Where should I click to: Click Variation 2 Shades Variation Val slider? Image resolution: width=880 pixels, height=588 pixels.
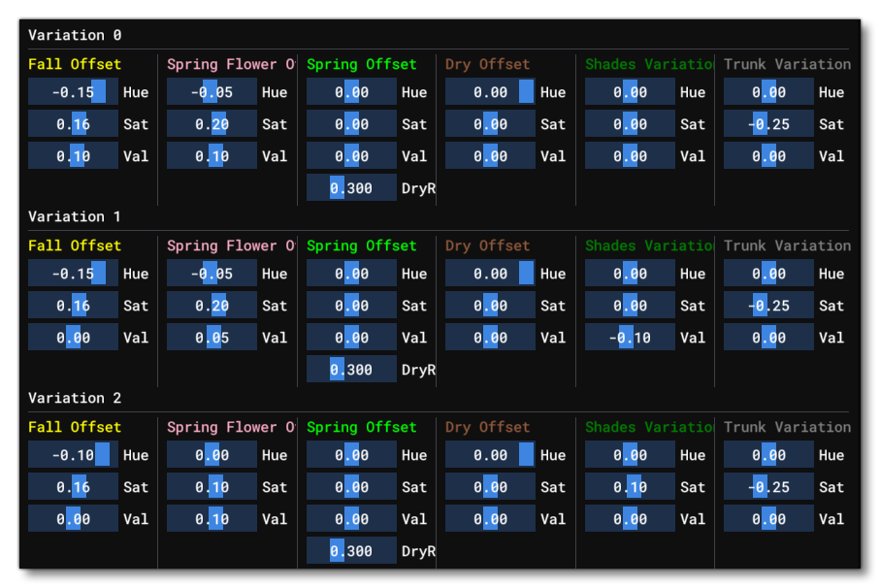pos(630,518)
